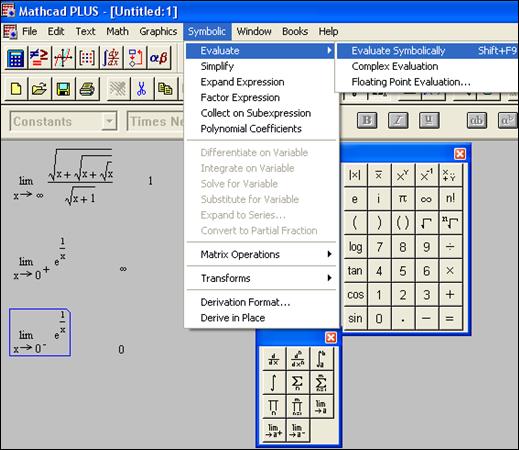Click the log button on arithmetic palette
This screenshot has width=519, height=450.
355,247
